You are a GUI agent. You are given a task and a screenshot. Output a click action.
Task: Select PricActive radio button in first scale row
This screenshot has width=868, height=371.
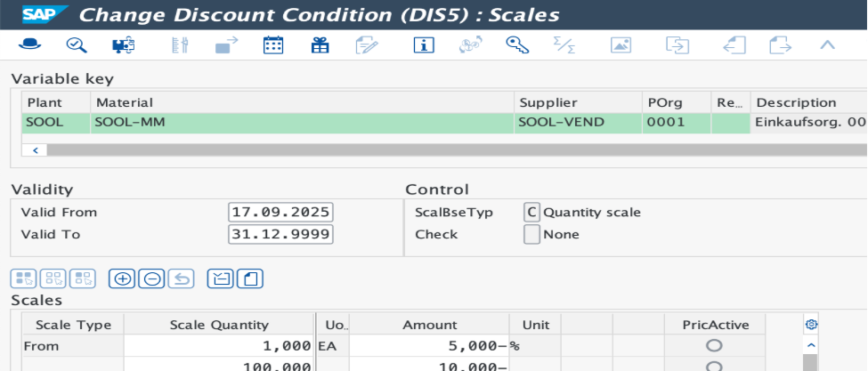[x=713, y=345]
